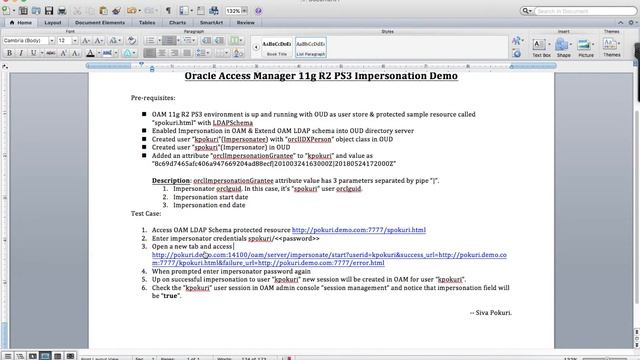Toggle Bold formatting
Screen dimensions: 640x360
9,53
